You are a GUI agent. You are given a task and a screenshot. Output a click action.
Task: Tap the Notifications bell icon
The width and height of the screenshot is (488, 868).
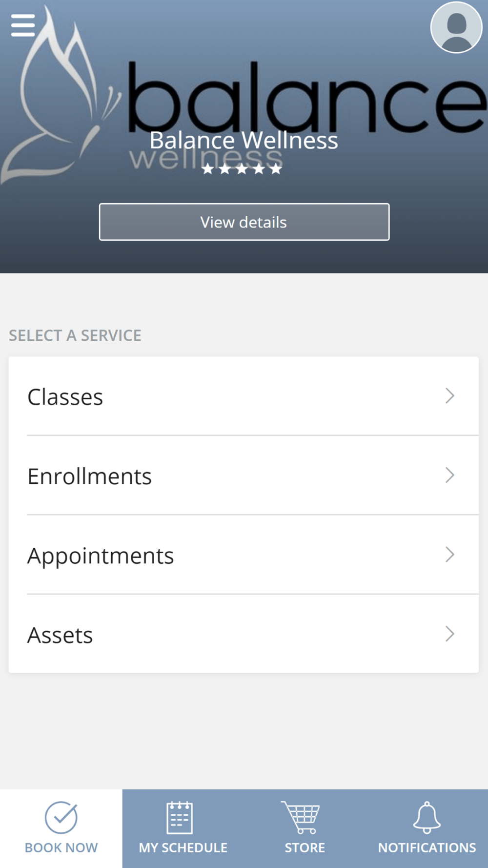[x=427, y=817]
